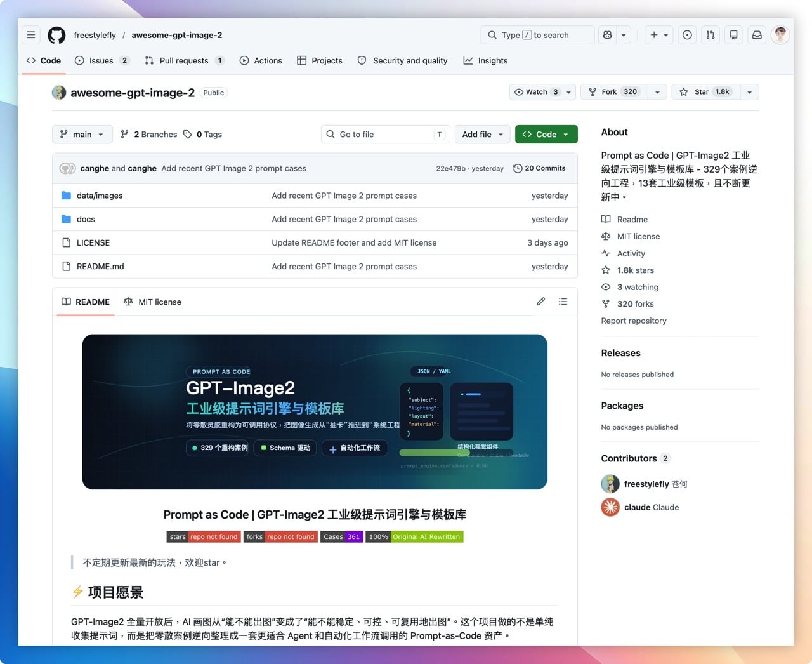The image size is (812, 664).
Task: Open the Add file dropdown
Action: click(482, 134)
